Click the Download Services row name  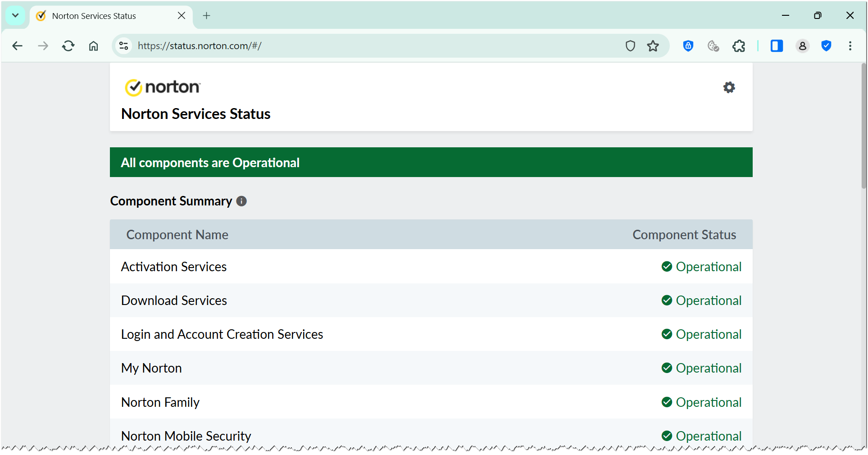point(174,300)
